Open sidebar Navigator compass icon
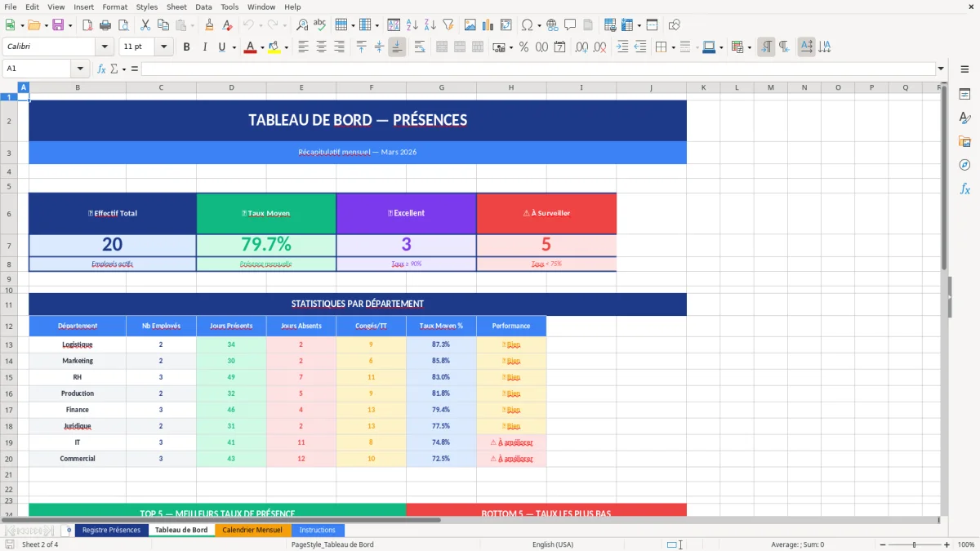Screen dimensions: 980x551 (x=964, y=165)
